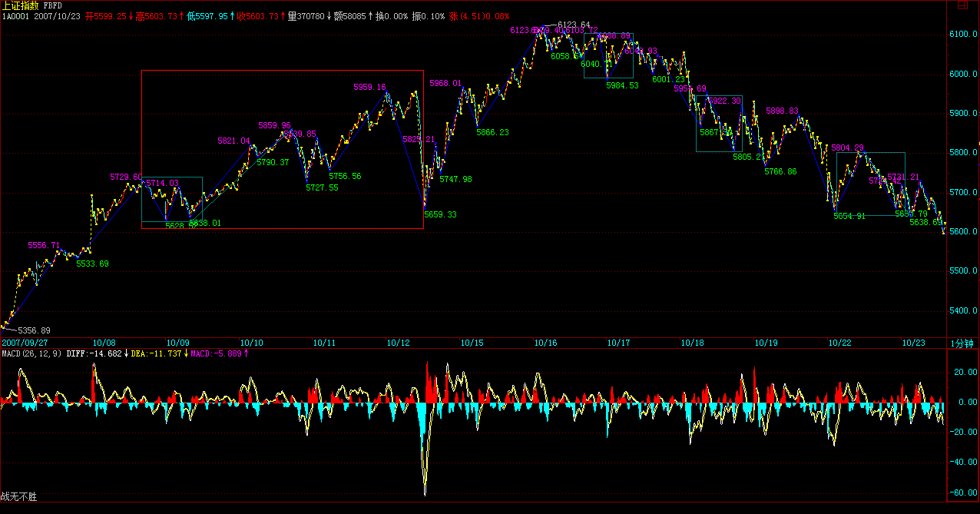This screenshot has width=980, height=514.
Task: Select date 10/23 on the time axis
Action: 912,343
